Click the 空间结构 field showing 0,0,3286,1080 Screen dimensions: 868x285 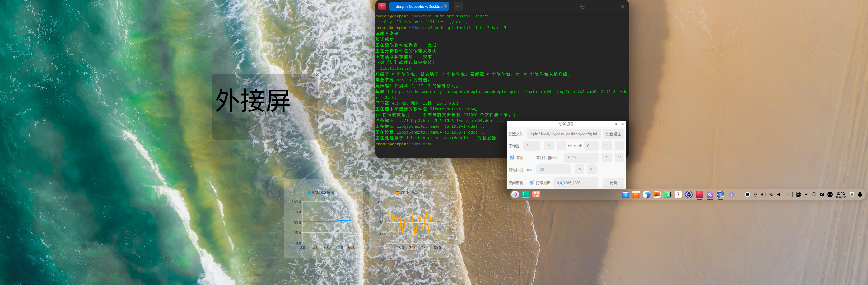tap(576, 183)
